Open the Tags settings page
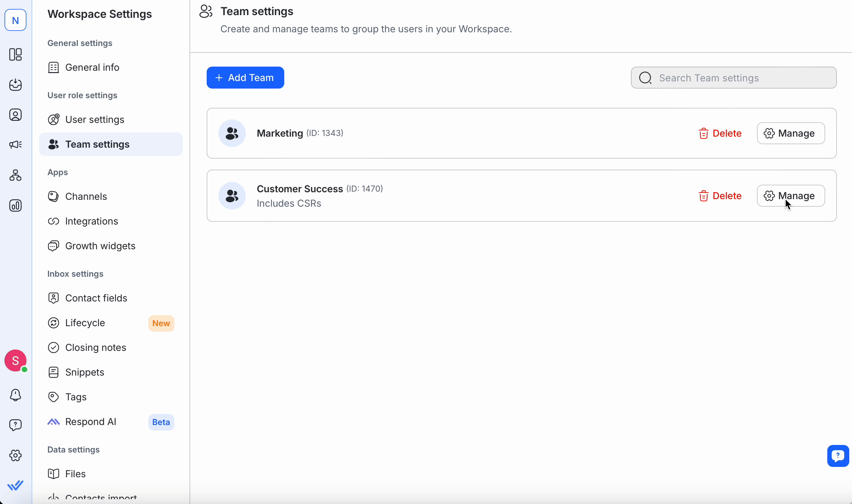This screenshot has height=504, width=852. point(76,397)
